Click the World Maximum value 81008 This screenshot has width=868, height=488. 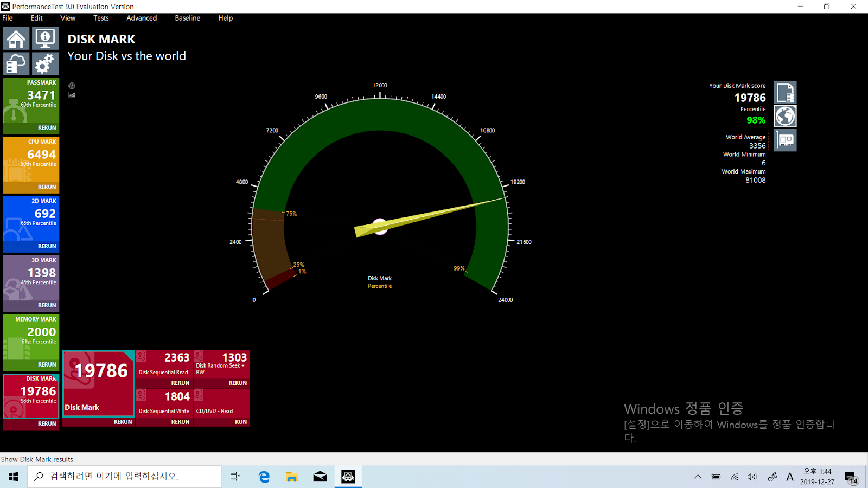756,180
